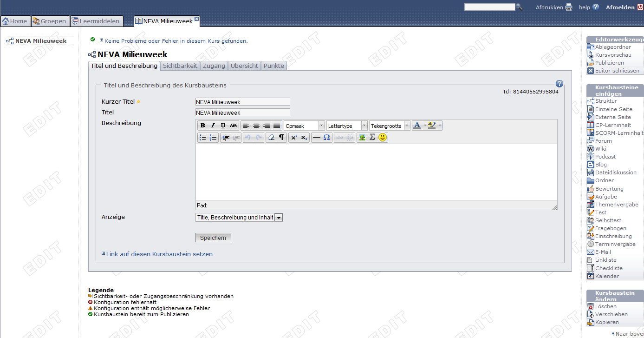Viewport: 644px width, 338px height.
Task: Insert an image via the picture icon
Action: (x=362, y=138)
